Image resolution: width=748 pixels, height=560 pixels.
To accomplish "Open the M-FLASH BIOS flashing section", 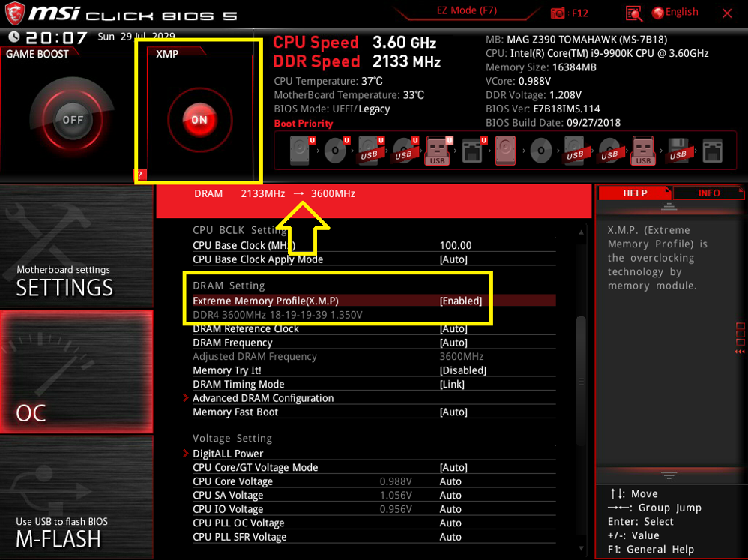I will 76,498.
